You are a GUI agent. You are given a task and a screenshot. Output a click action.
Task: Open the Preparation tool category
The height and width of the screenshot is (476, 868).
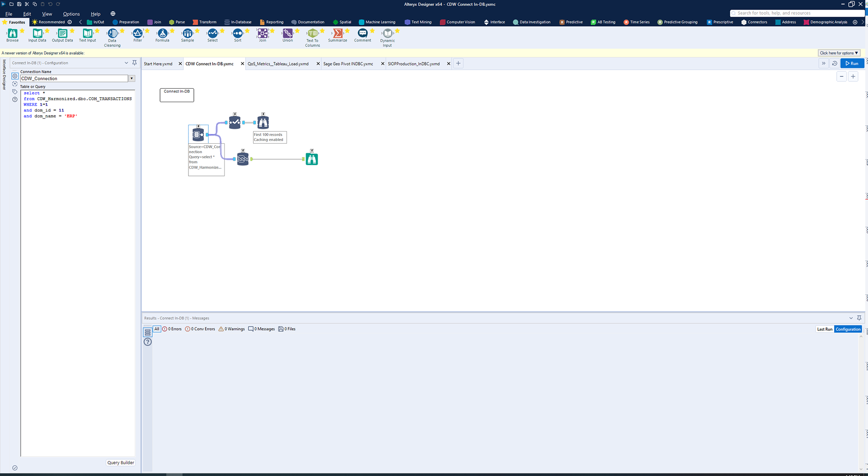point(126,22)
